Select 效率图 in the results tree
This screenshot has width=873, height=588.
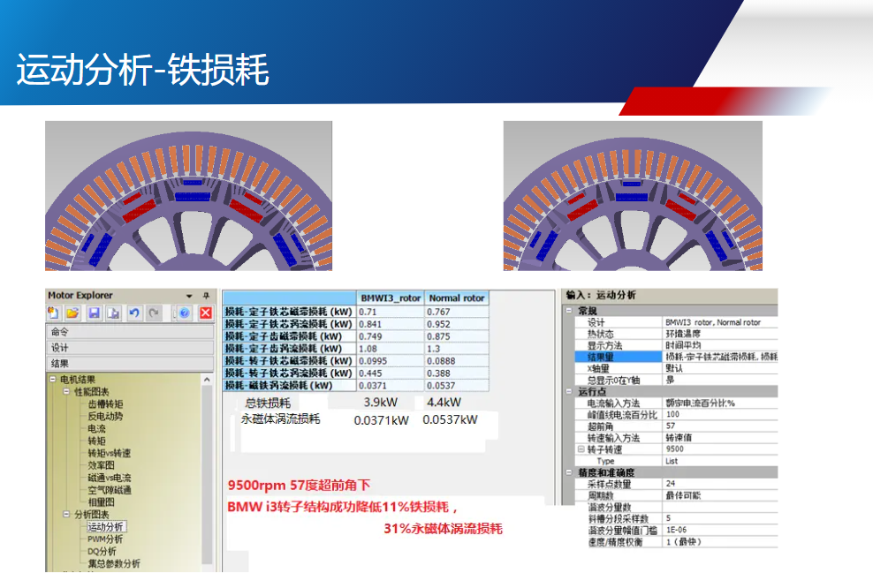point(102,465)
